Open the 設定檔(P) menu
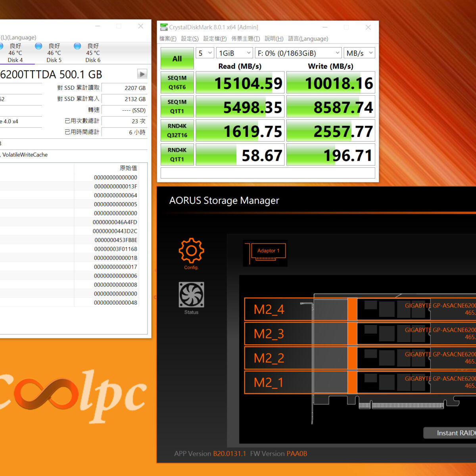 (x=215, y=38)
